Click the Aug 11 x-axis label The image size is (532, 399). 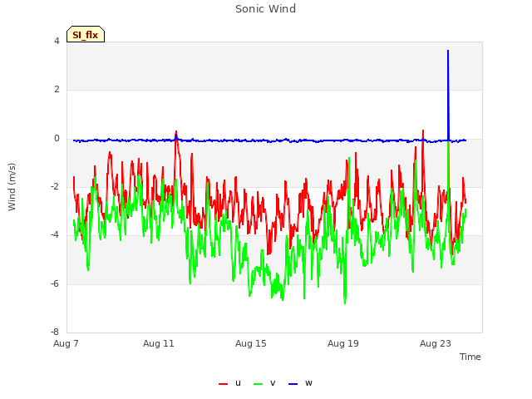click(159, 343)
